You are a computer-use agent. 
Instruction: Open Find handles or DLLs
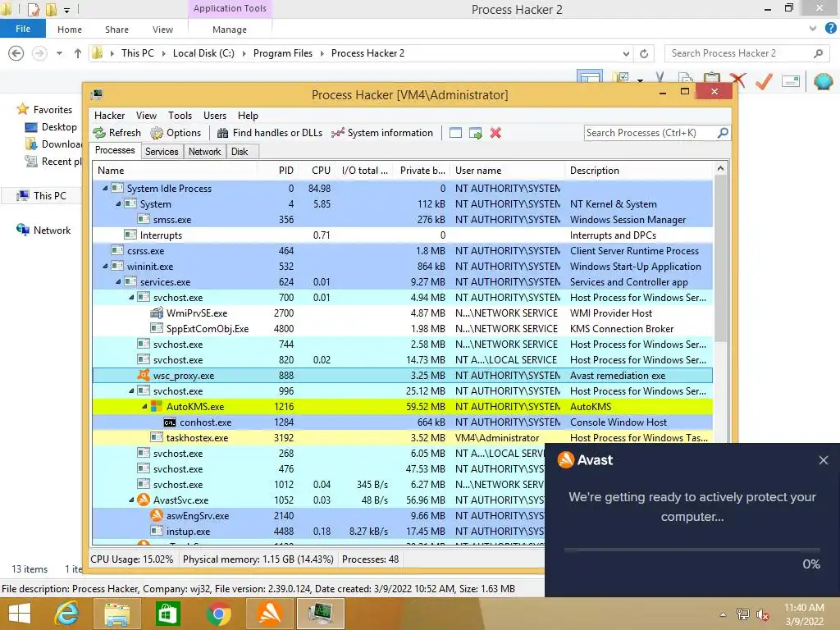(x=270, y=133)
